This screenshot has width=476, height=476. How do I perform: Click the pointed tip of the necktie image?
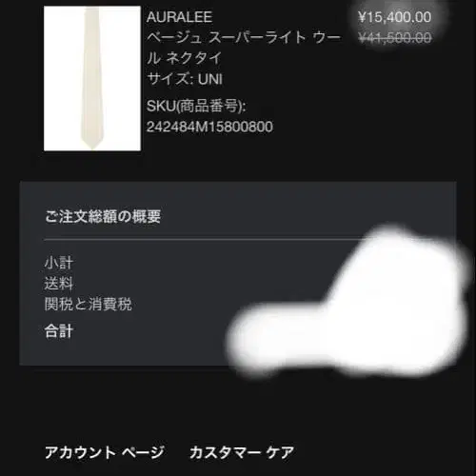pos(92,146)
